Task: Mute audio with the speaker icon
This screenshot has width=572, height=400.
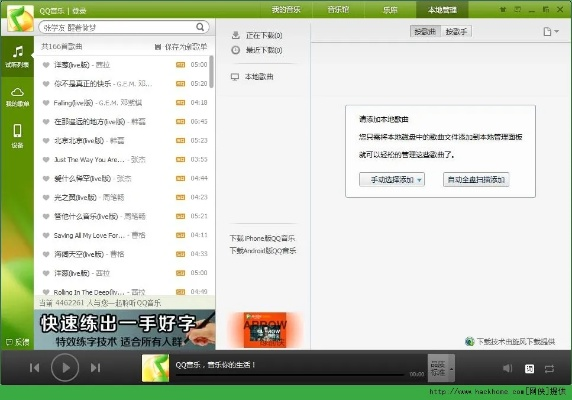Action: tap(507, 368)
